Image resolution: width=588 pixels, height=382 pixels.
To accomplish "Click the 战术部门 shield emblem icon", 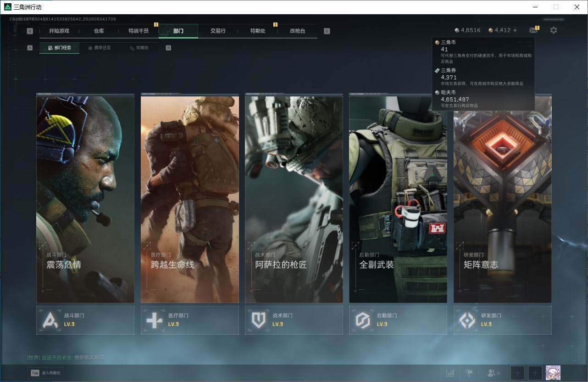I will [x=259, y=320].
